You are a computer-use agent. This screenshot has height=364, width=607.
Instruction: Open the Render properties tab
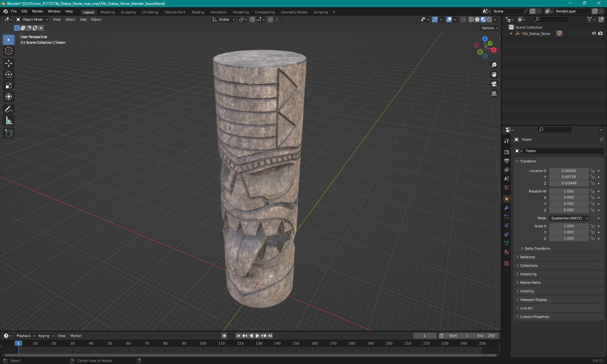point(507,152)
